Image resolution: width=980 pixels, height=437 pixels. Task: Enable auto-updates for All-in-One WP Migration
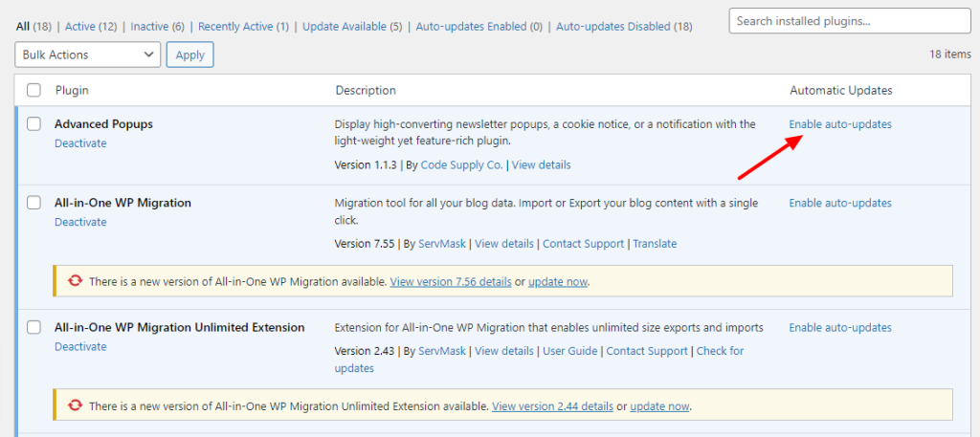(840, 203)
